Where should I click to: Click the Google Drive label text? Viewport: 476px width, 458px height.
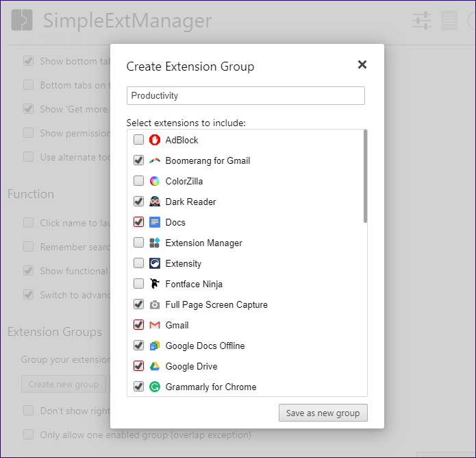click(x=191, y=367)
